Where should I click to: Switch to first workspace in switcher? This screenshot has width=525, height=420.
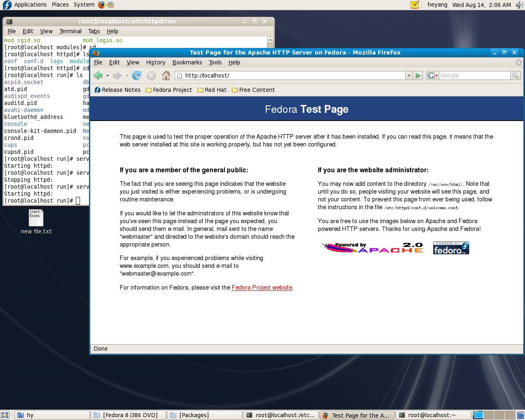click(478, 415)
